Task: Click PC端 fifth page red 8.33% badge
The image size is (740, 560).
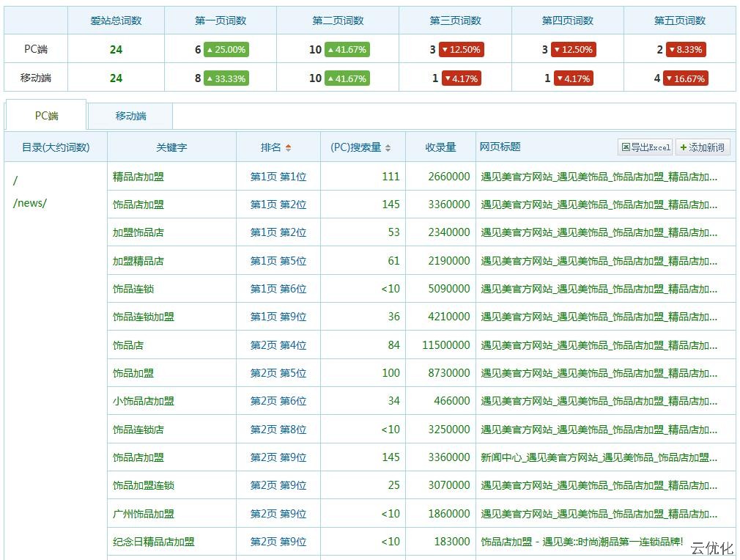Action: [684, 50]
